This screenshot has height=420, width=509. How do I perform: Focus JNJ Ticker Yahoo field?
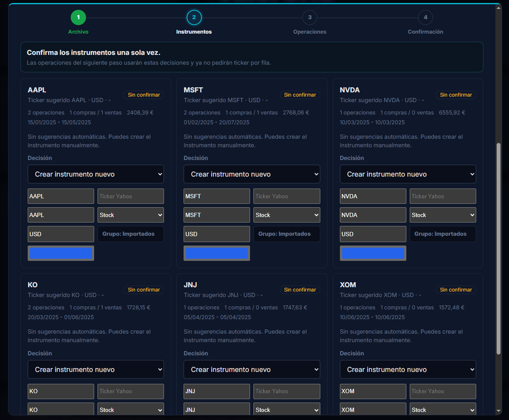[x=287, y=391]
